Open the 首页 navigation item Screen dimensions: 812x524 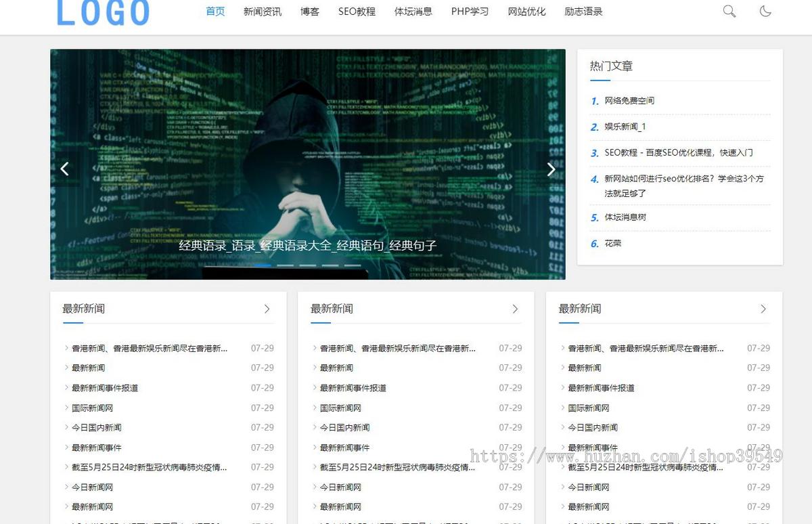pos(215,12)
